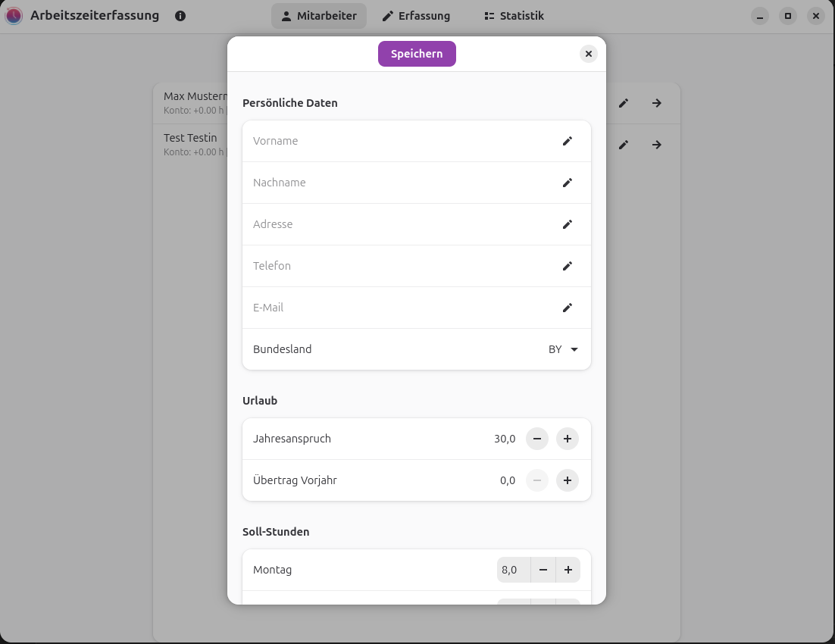The width and height of the screenshot is (835, 644).
Task: Click the arrow icon in Test Testin row
Action: 656,145
